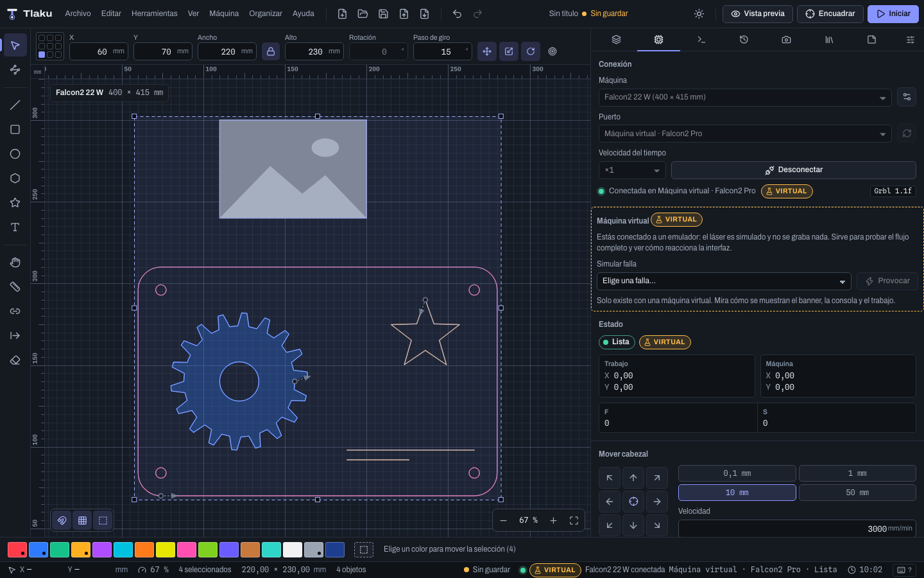This screenshot has height=578, width=924.
Task: Select the rectangle shape tool
Action: click(x=15, y=130)
